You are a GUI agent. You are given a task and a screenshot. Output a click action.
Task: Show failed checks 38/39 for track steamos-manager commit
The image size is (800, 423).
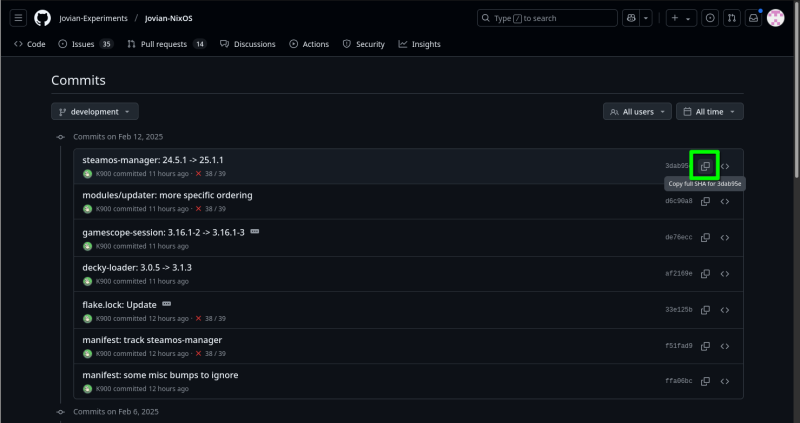pos(211,354)
